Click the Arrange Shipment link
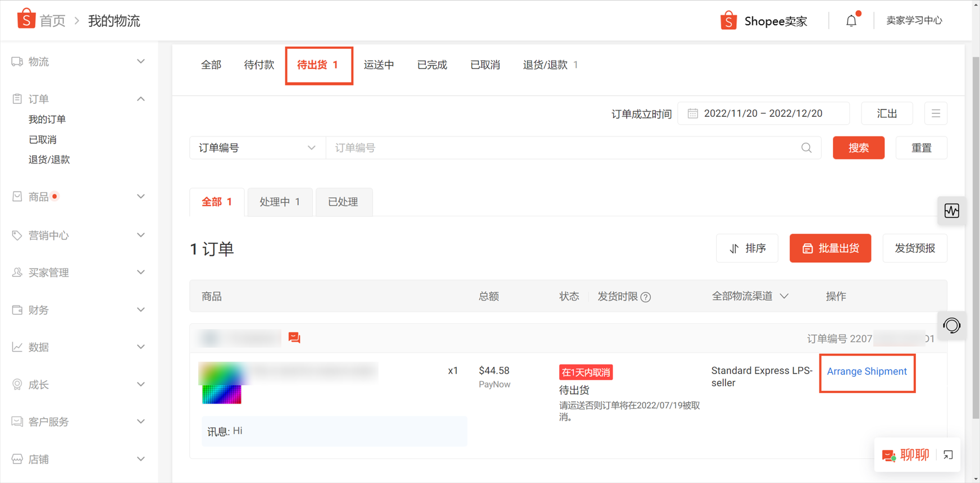Viewport: 980px width, 483px height. 867,372
